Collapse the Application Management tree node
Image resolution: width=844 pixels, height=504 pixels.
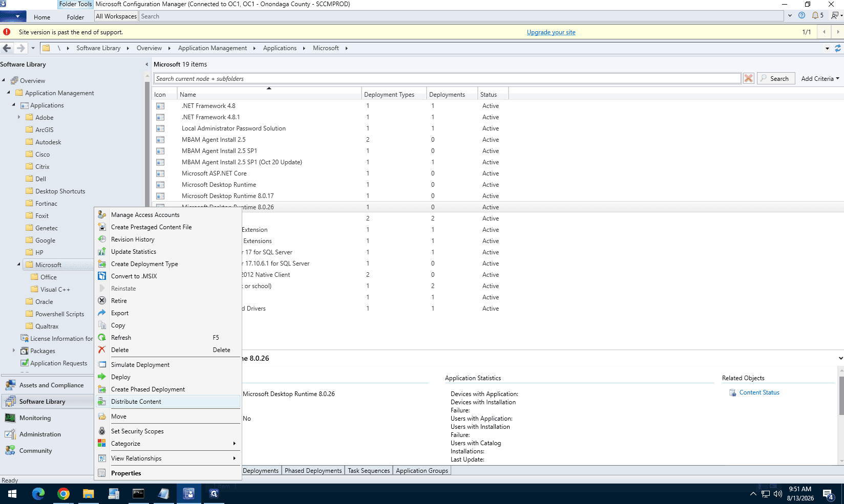tap(9, 93)
